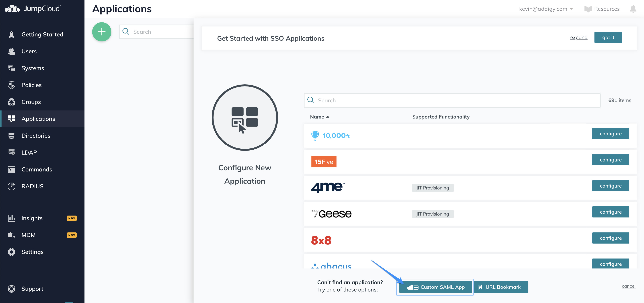Click the RADIUS sidebar icon

pyautogui.click(x=12, y=186)
